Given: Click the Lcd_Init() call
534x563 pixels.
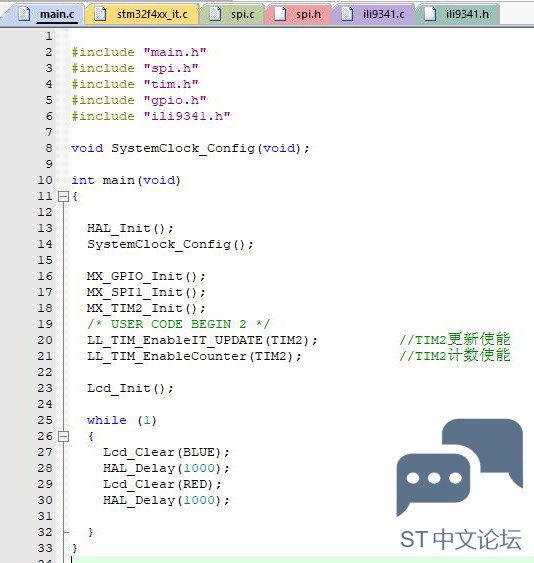Looking at the screenshot, I should [x=130, y=388].
